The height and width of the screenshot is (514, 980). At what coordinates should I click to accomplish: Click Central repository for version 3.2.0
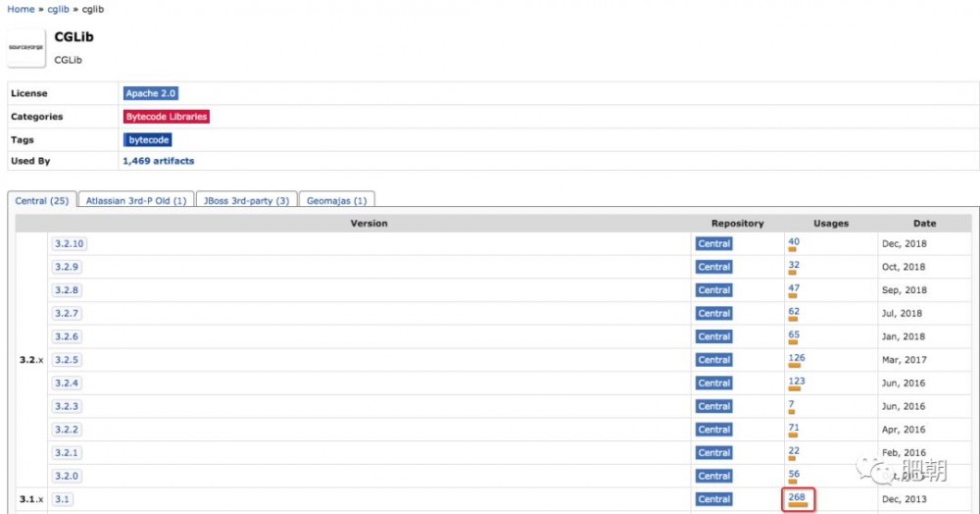tap(713, 476)
